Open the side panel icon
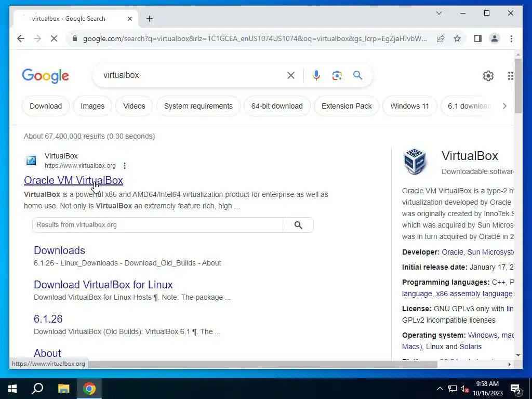 [x=478, y=38]
